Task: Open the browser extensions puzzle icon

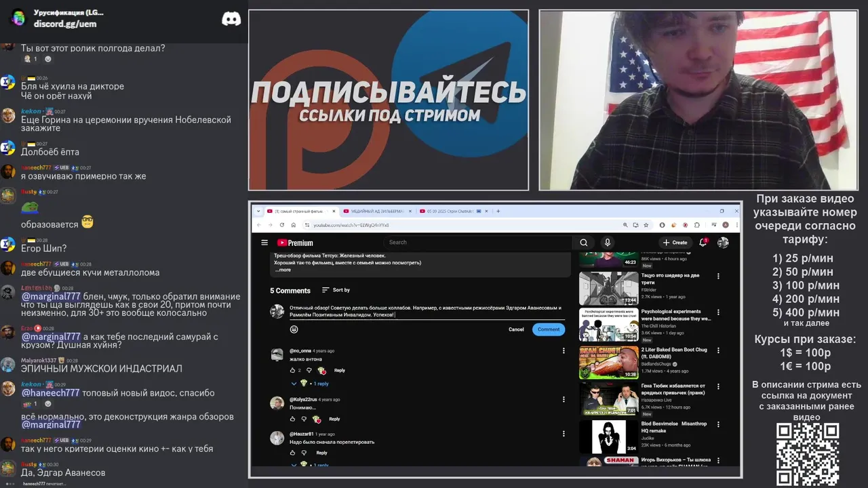Action: (696, 225)
